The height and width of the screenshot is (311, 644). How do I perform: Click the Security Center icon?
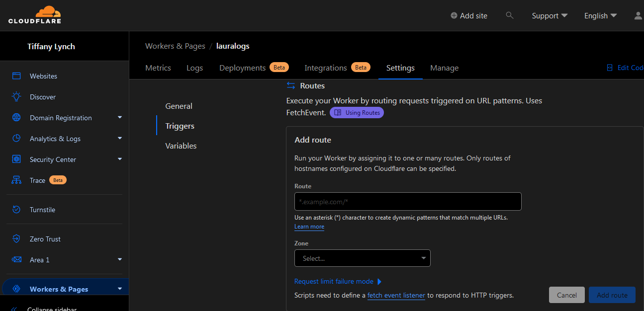pos(16,159)
